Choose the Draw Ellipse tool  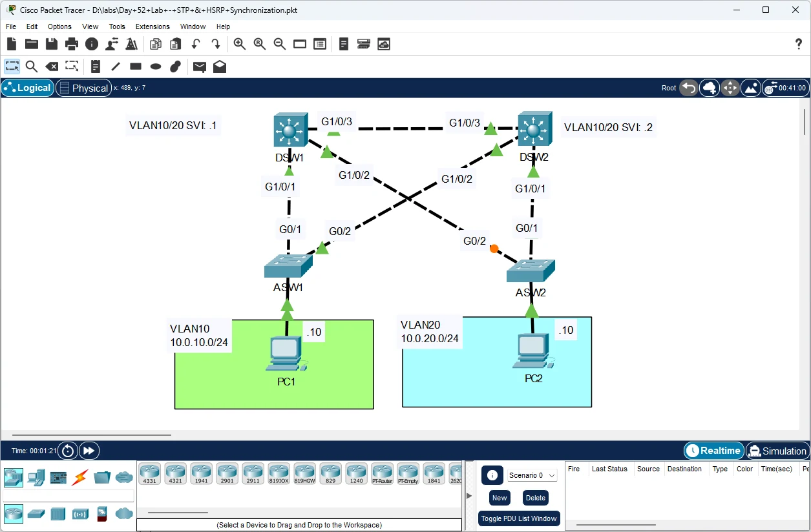tap(156, 66)
